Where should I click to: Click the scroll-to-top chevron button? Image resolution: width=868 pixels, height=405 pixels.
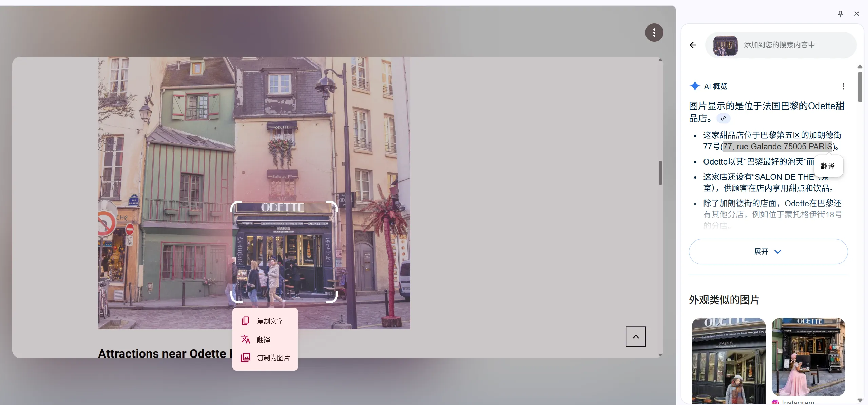tap(636, 336)
